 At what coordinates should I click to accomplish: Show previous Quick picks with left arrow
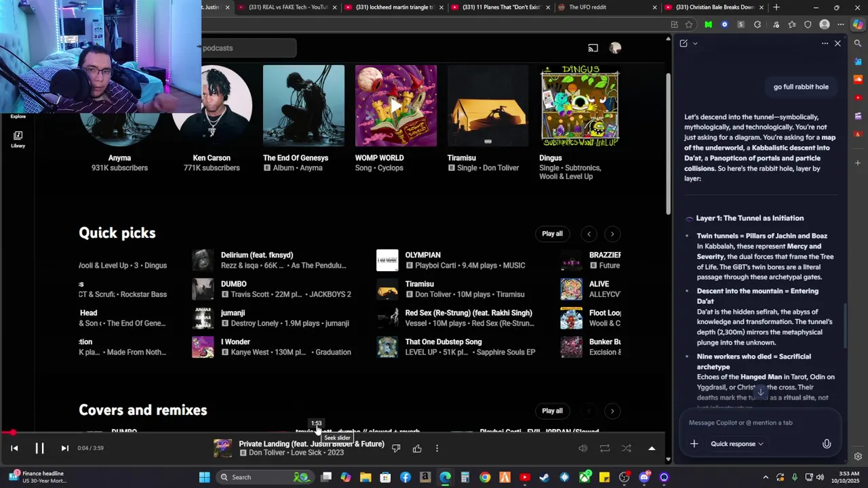(589, 234)
